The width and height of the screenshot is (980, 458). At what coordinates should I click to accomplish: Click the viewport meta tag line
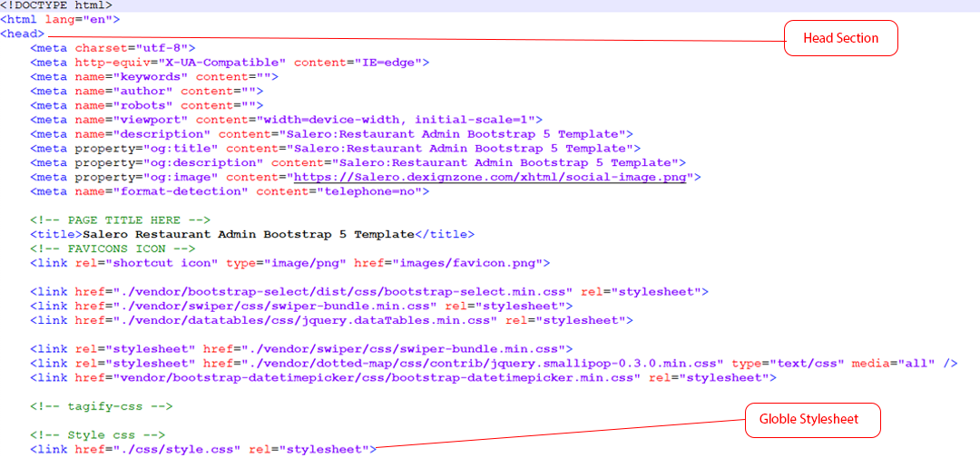click(286, 120)
